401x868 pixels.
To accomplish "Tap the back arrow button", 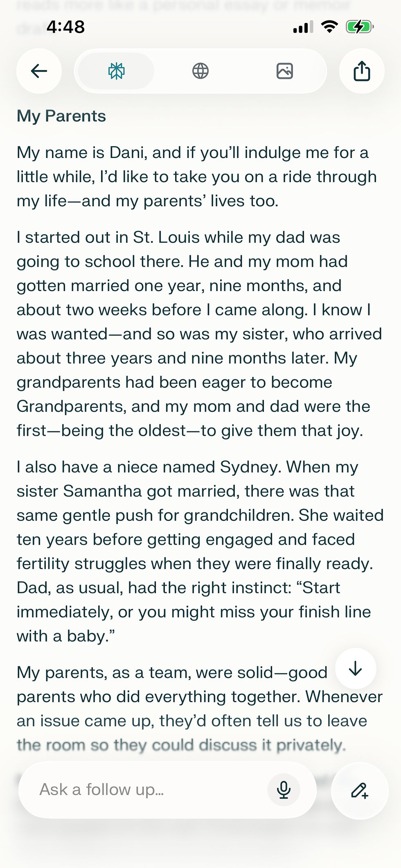I will click(39, 71).
